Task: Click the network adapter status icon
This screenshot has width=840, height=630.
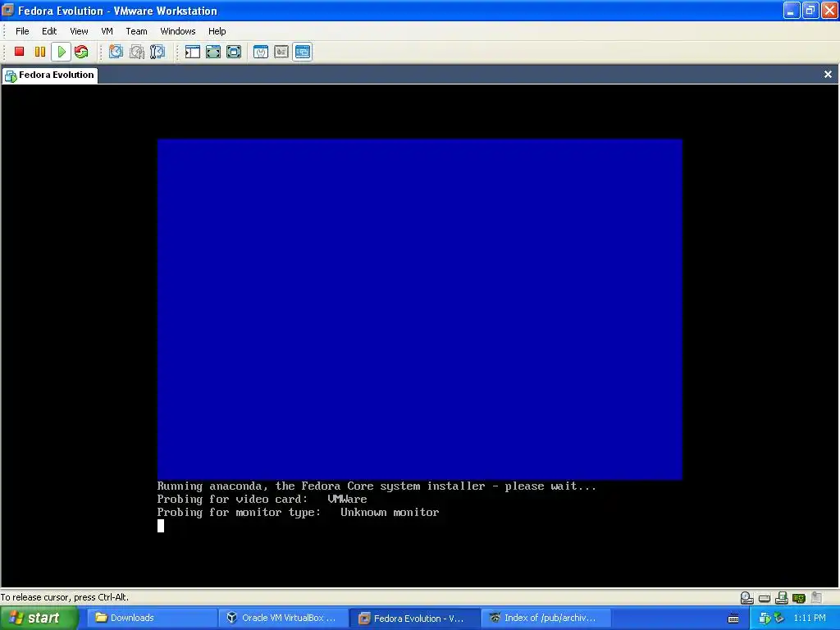Action: coord(799,598)
